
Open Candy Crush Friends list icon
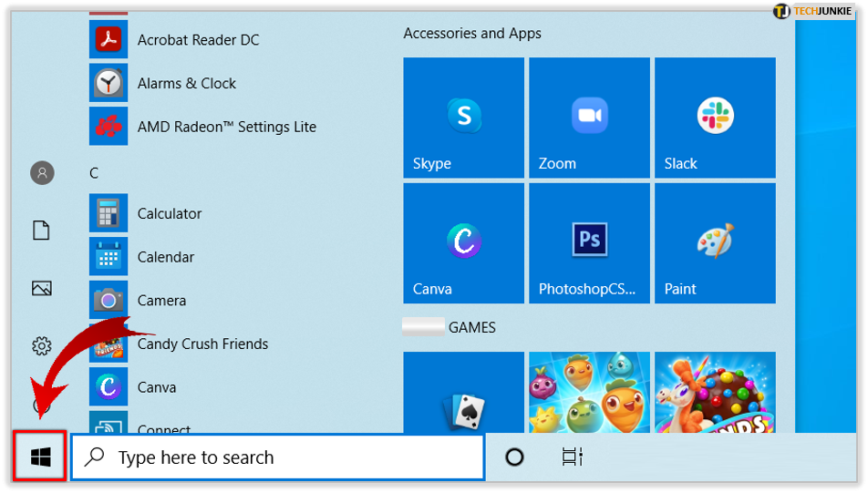[108, 344]
